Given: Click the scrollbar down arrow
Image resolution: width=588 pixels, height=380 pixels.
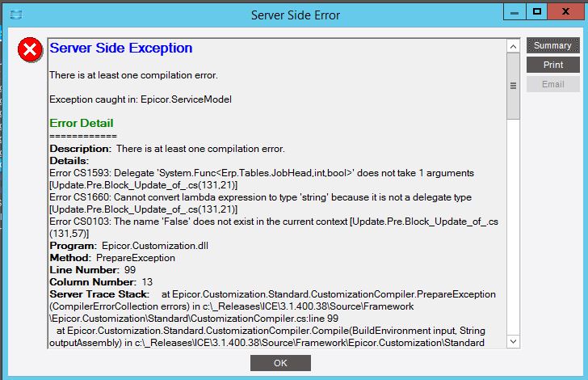Looking at the screenshot, I should coord(512,342).
